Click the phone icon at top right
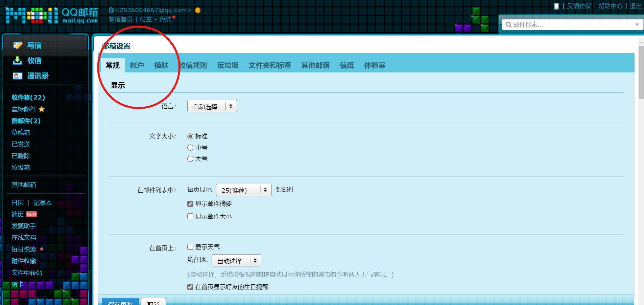The image size is (644, 305). coord(556,6)
